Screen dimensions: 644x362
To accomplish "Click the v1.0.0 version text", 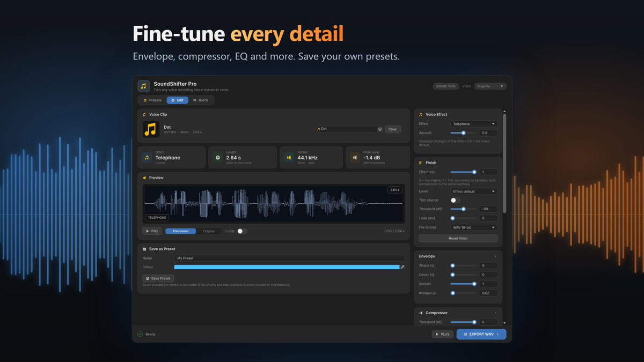I will tap(466, 86).
